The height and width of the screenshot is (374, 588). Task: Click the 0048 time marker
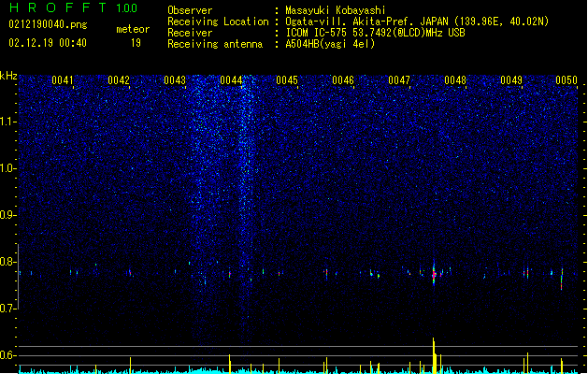455,80
